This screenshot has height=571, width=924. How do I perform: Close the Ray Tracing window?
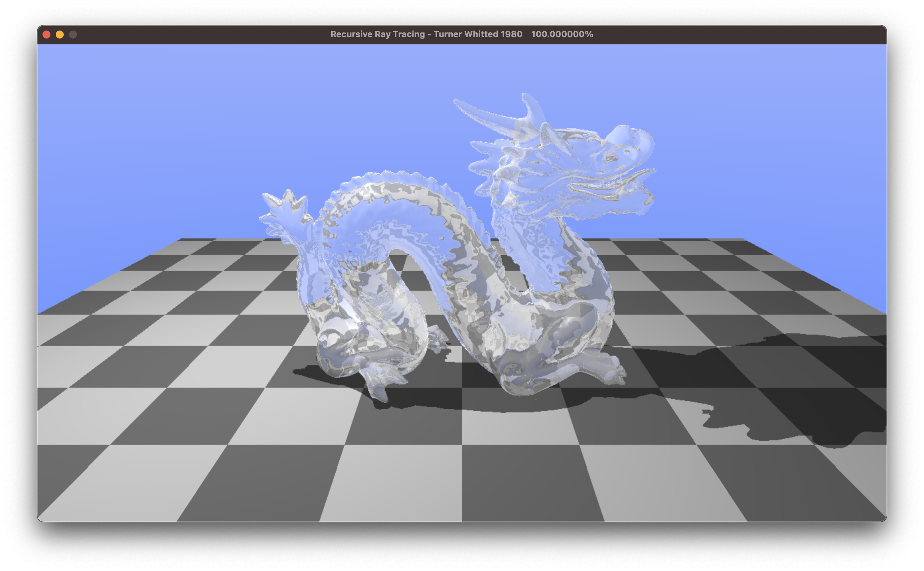[x=46, y=35]
